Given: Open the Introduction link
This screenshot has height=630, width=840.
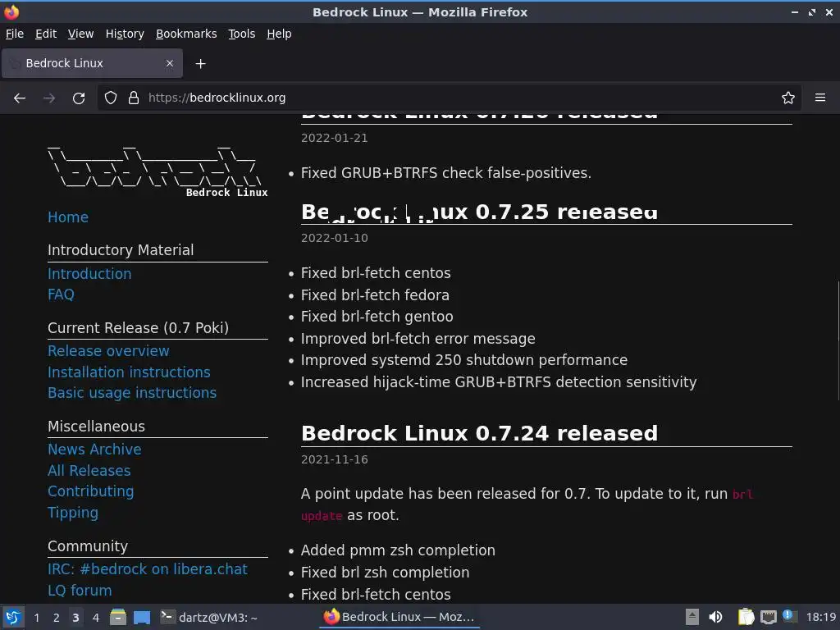Looking at the screenshot, I should click(x=89, y=274).
